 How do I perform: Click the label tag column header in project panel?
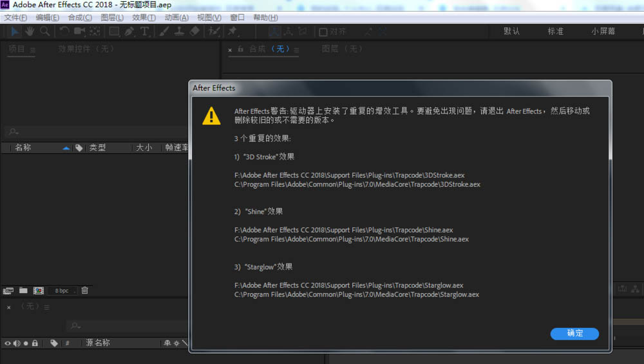pyautogui.click(x=79, y=148)
